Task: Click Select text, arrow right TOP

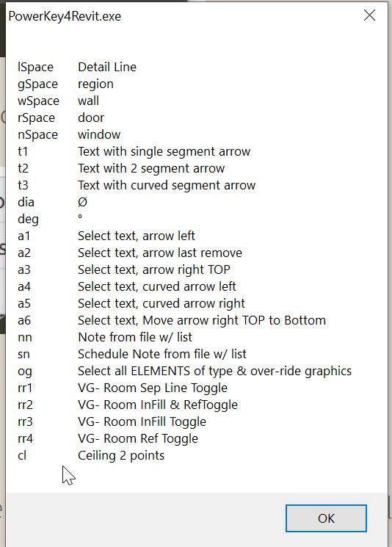Action: pyautogui.click(x=154, y=269)
